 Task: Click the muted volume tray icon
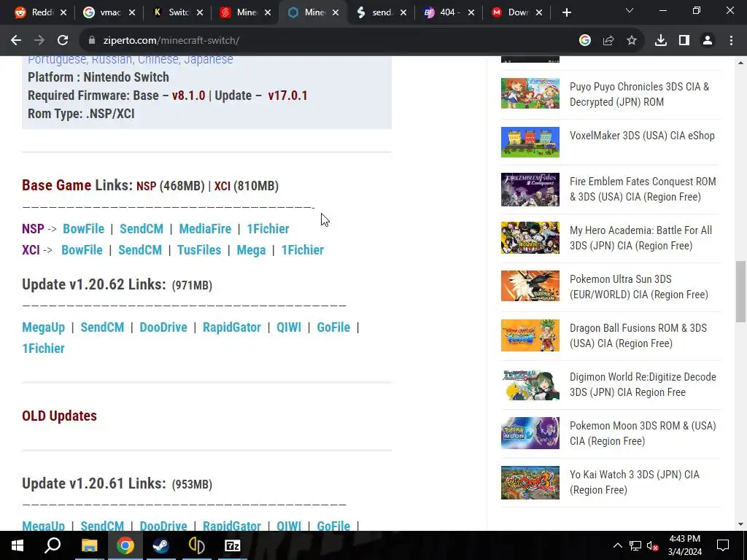coord(653,545)
